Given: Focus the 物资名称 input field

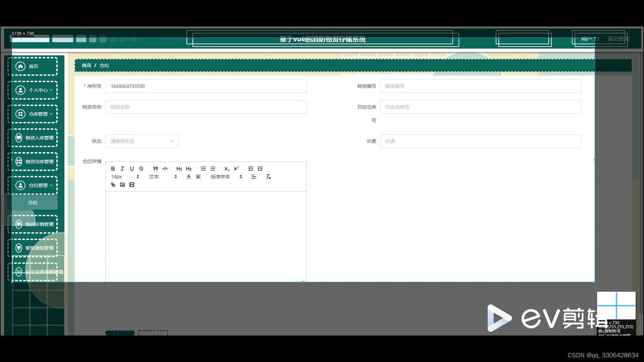Looking at the screenshot, I should (x=206, y=107).
